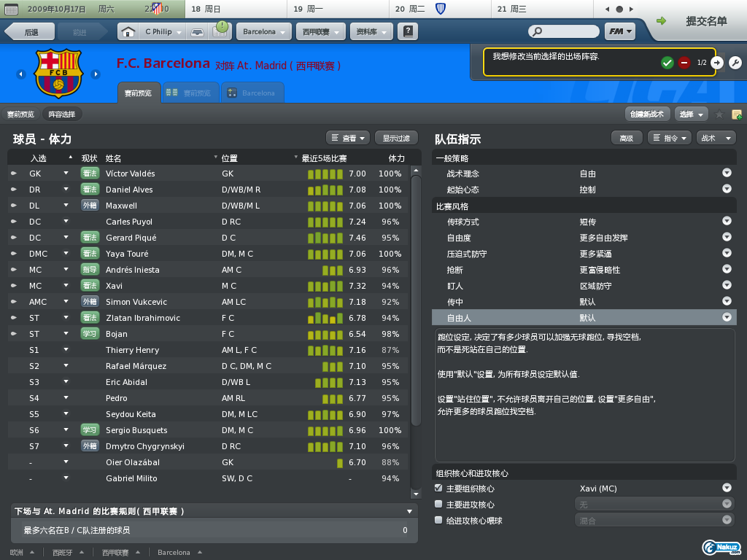Click the 西班牙 entry in the bottom status bar

[x=63, y=553]
